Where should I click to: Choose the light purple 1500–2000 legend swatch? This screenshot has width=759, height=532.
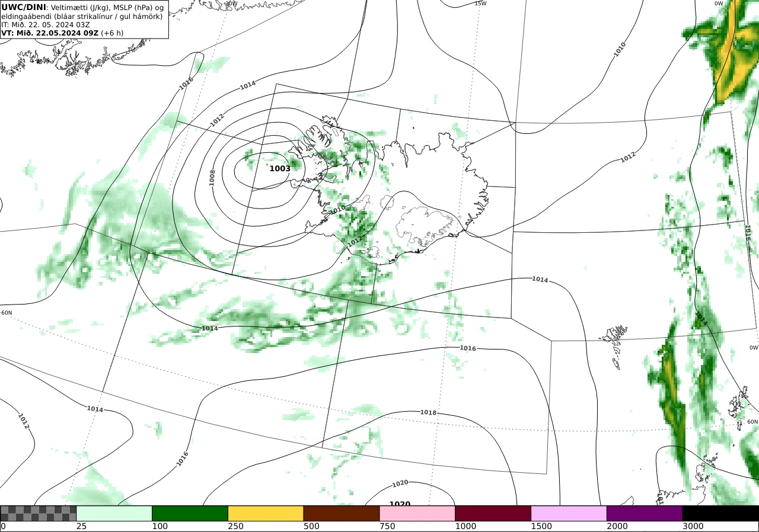tap(569, 513)
